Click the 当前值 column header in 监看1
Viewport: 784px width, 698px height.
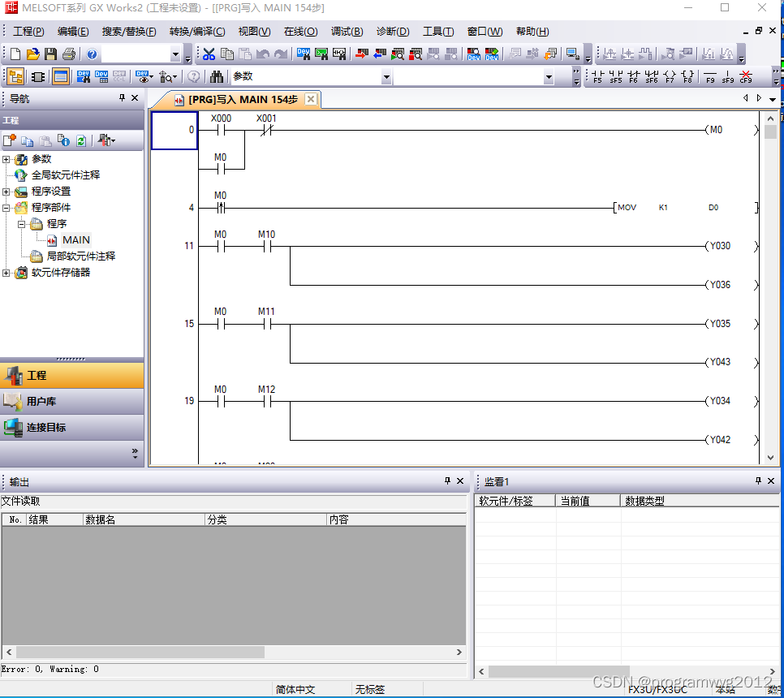[x=588, y=501]
